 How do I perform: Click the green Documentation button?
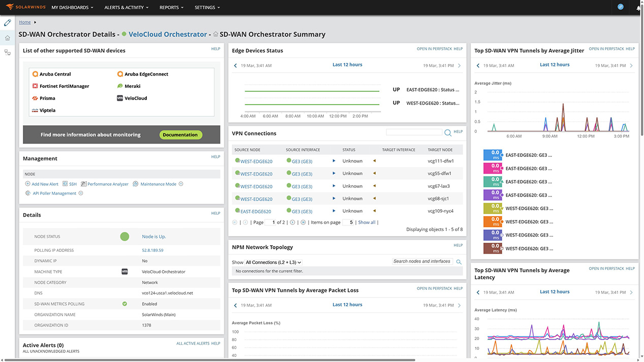click(x=180, y=135)
